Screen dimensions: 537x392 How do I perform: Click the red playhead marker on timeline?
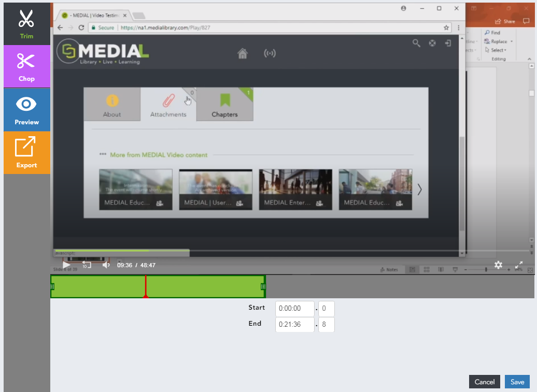click(146, 287)
